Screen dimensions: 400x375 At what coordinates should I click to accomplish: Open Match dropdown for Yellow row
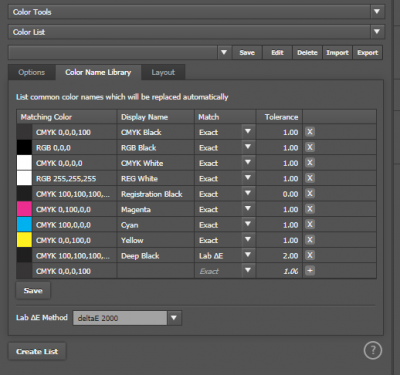[x=248, y=240]
